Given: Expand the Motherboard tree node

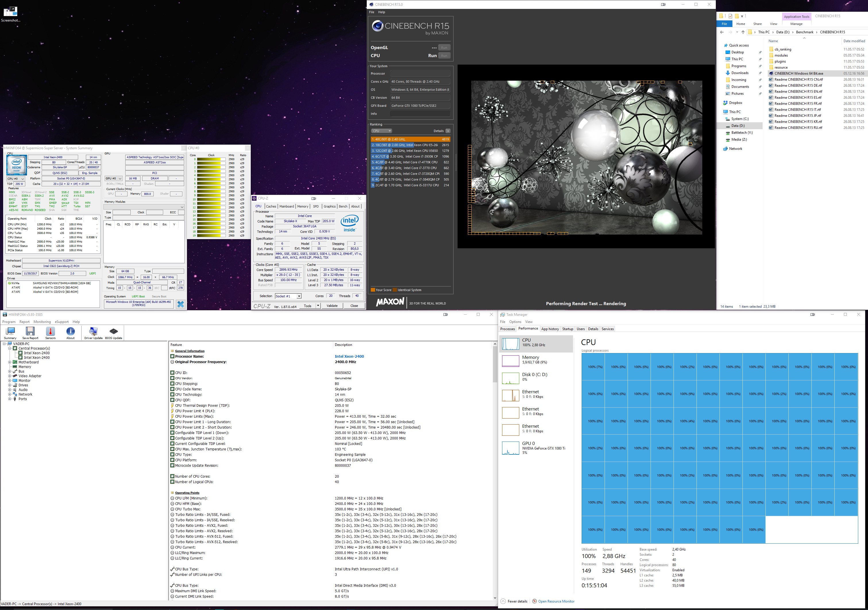Looking at the screenshot, I should [10, 362].
